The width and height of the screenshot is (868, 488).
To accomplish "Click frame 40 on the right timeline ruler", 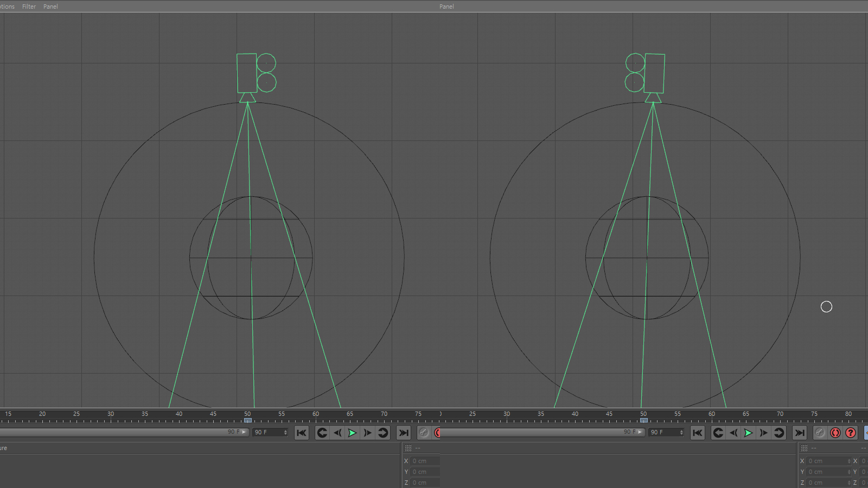I will pos(575,415).
